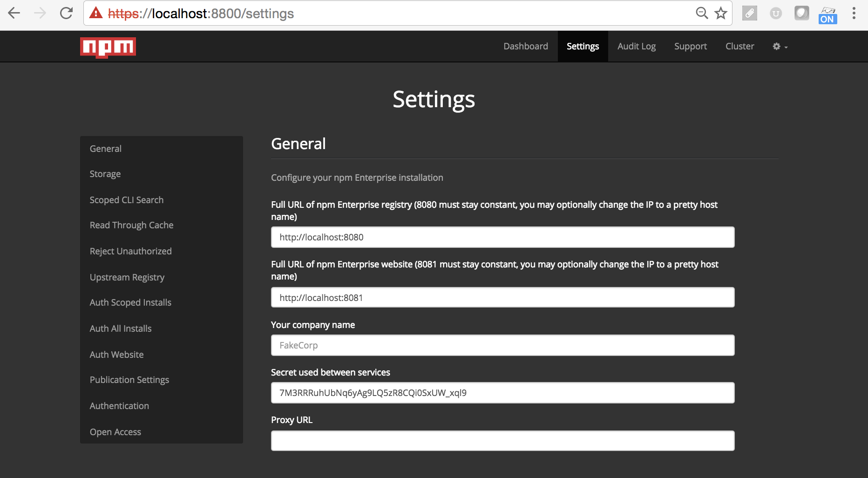Click the company name input field
The width and height of the screenshot is (868, 478).
[x=503, y=345]
